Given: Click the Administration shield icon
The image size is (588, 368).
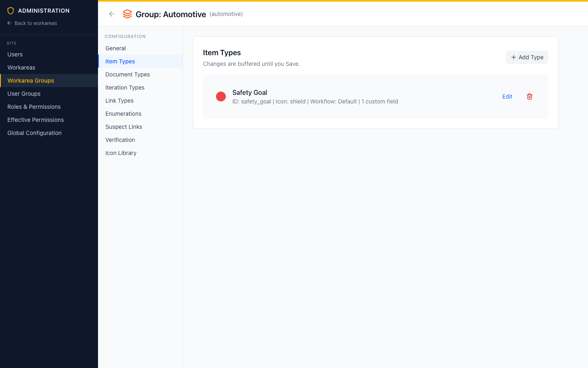Looking at the screenshot, I should point(11,11).
